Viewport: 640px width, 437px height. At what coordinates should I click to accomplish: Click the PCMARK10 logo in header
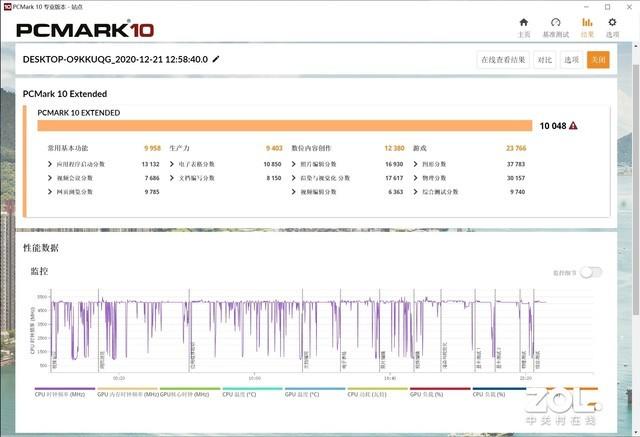coord(85,29)
